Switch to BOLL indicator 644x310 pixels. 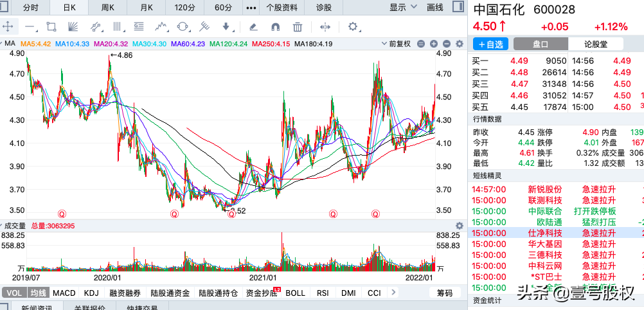click(x=295, y=293)
